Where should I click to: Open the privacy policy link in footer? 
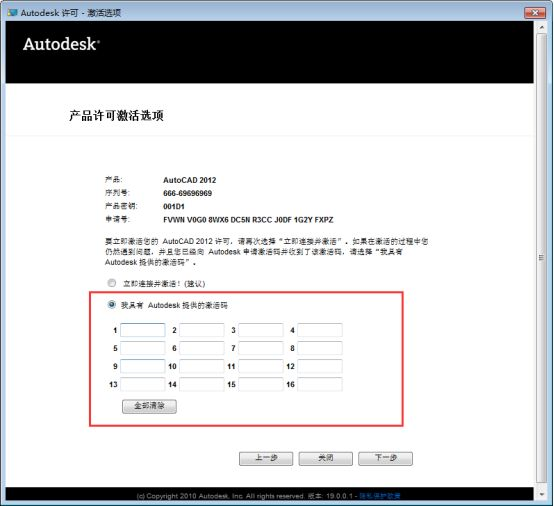tap(380, 496)
